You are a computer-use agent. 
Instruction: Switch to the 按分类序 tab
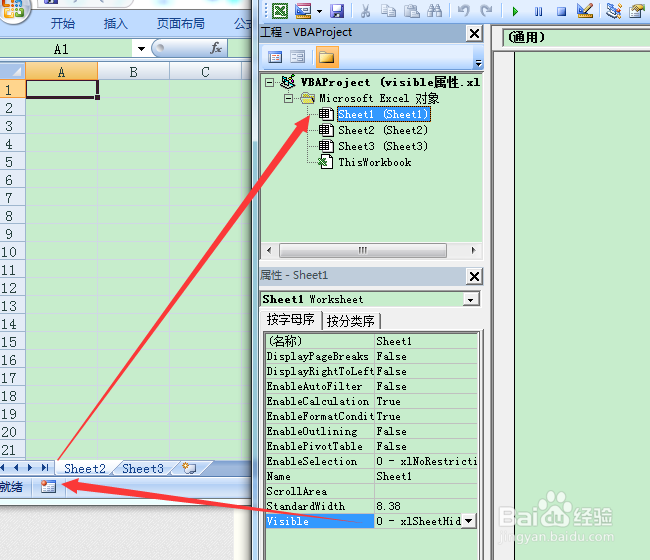[x=351, y=321]
